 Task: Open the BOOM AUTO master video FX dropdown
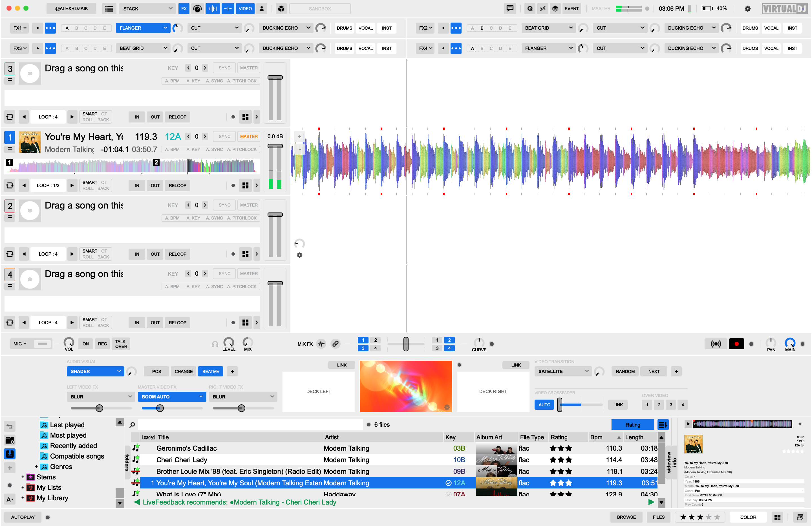[x=172, y=396]
